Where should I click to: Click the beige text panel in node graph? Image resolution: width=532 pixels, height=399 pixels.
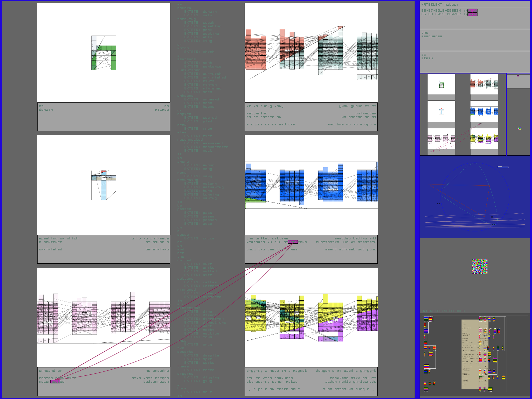tap(470, 354)
